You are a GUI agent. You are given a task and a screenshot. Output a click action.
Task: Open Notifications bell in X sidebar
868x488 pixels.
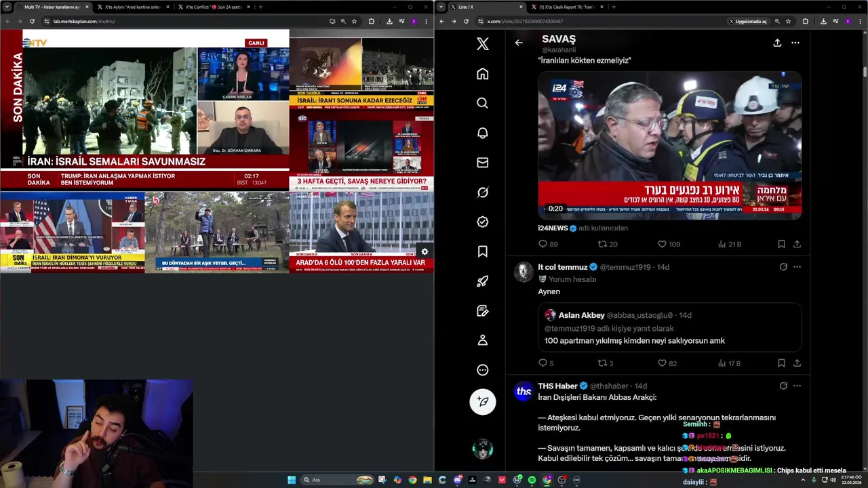click(x=482, y=133)
